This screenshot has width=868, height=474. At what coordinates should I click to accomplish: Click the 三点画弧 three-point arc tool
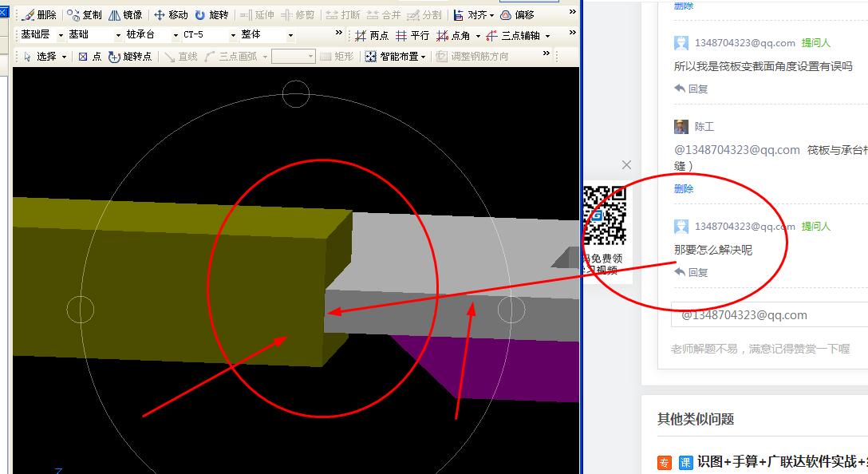coord(231,57)
